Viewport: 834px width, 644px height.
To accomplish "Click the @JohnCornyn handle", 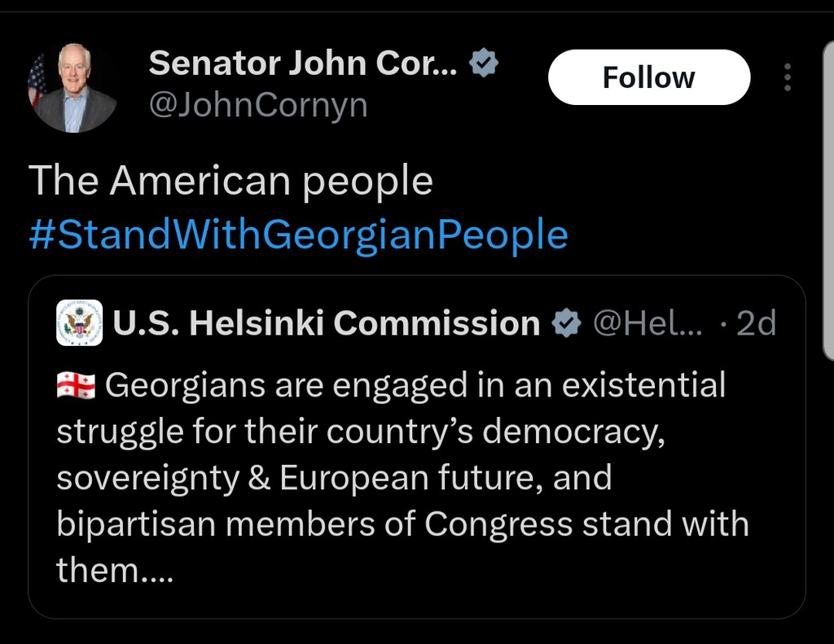I will pyautogui.click(x=258, y=105).
